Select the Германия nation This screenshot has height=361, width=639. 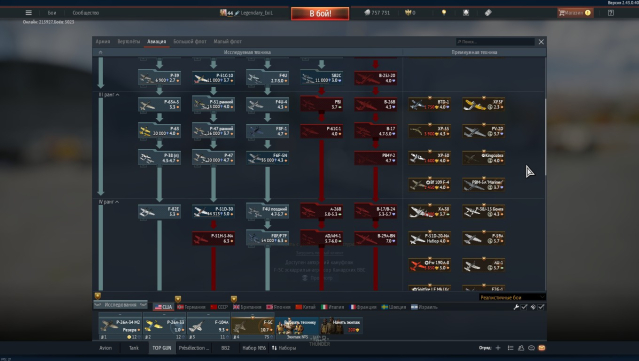tap(191, 307)
